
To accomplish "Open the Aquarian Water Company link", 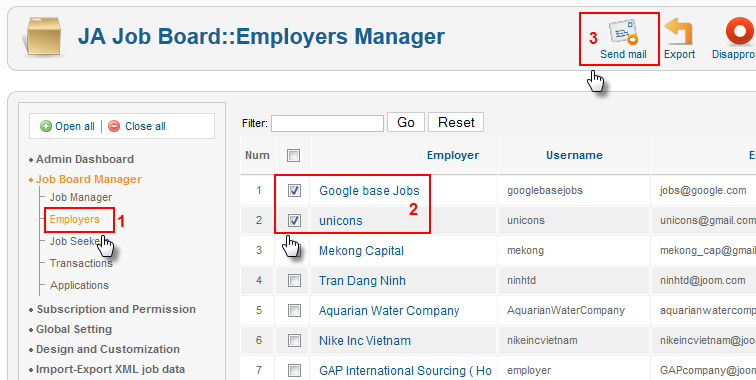I will 389,311.
